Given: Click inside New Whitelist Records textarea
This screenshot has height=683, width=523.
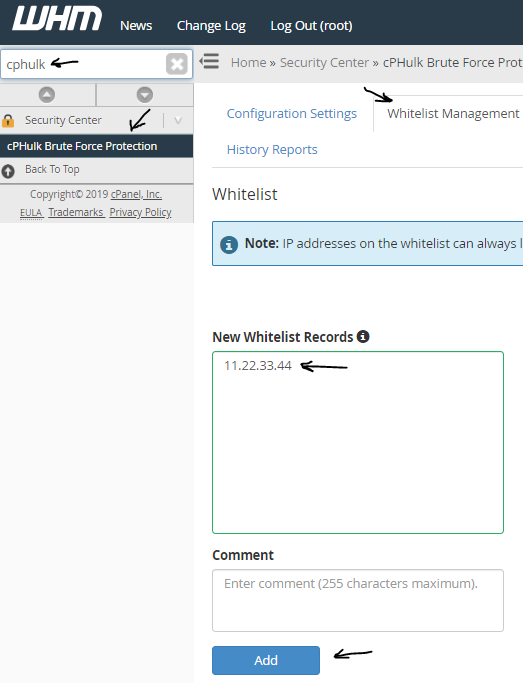Looking at the screenshot, I should 358,443.
